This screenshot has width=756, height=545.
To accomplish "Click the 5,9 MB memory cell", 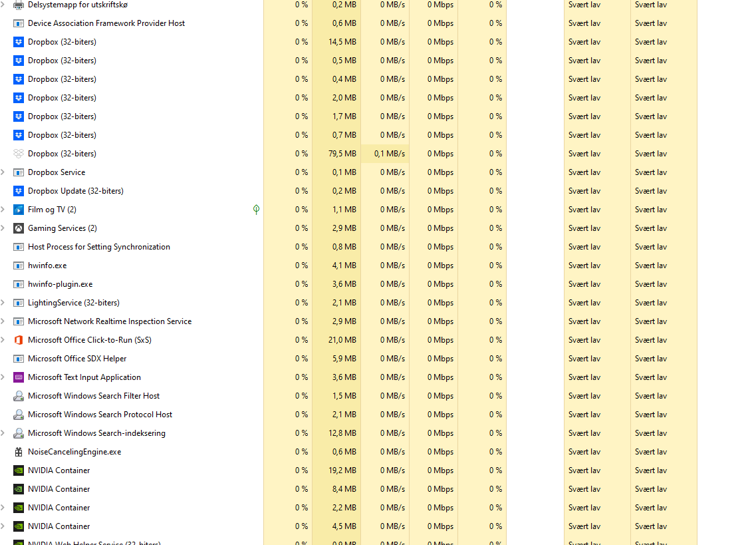I will (x=336, y=359).
